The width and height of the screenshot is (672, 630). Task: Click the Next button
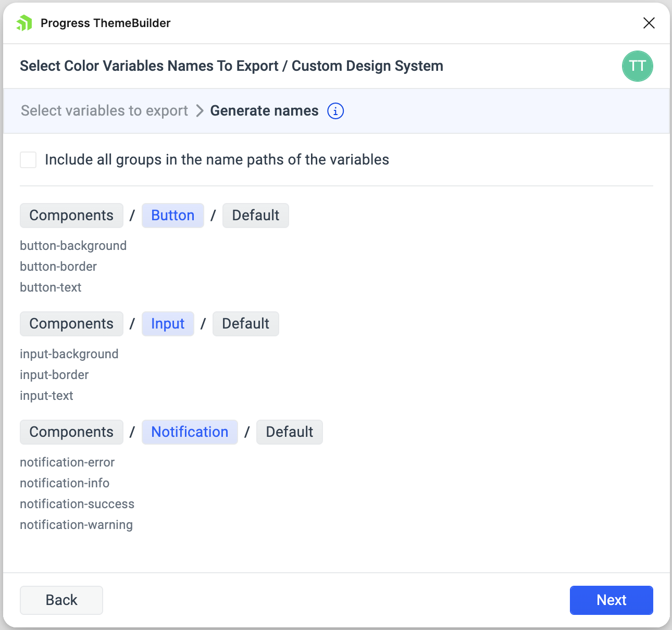pos(611,600)
